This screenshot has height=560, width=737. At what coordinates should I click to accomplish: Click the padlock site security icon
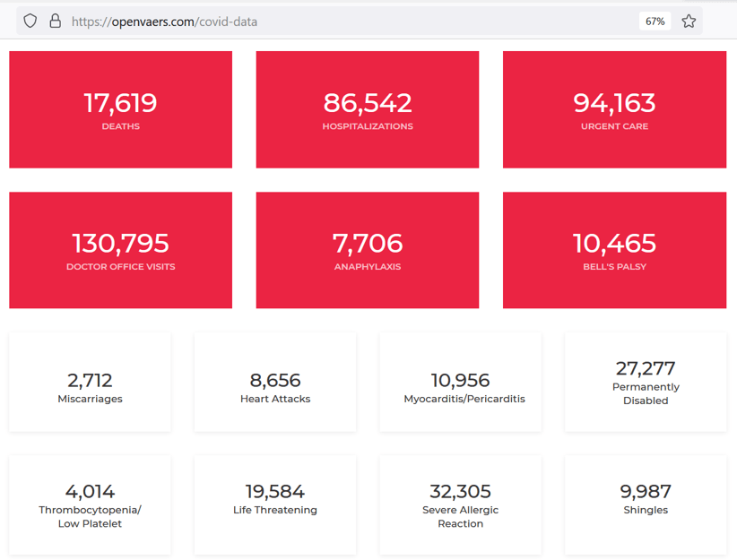coord(55,21)
